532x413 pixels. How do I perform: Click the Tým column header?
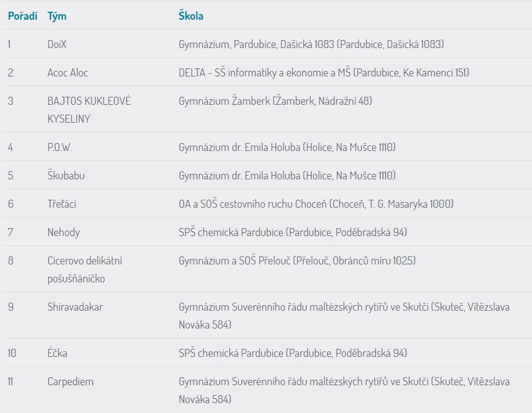coord(57,16)
